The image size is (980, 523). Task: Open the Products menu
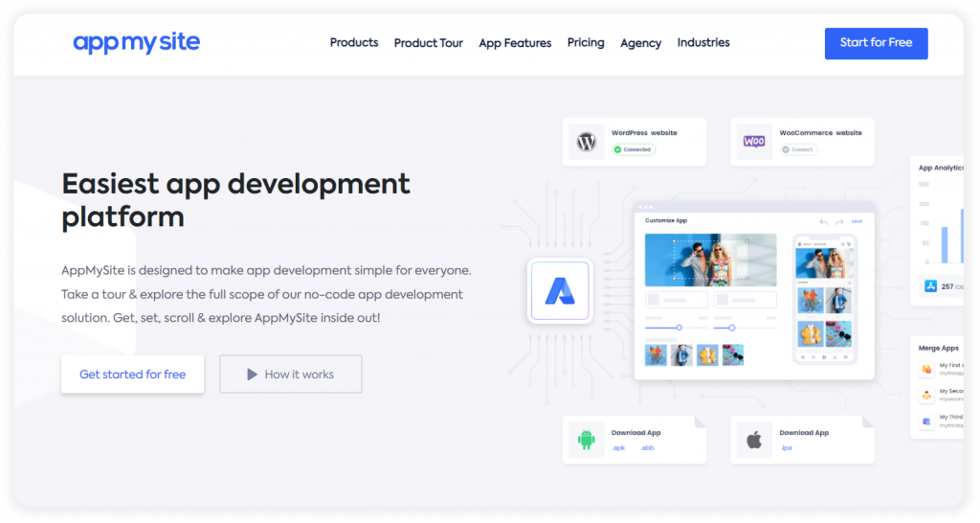(x=354, y=43)
